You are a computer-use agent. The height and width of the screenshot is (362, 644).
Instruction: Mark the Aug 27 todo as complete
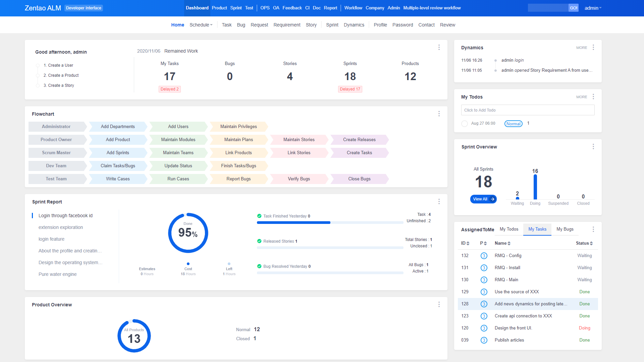point(465,124)
